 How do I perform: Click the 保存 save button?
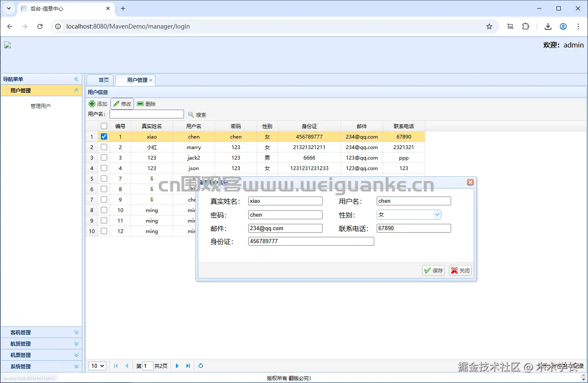pos(433,270)
